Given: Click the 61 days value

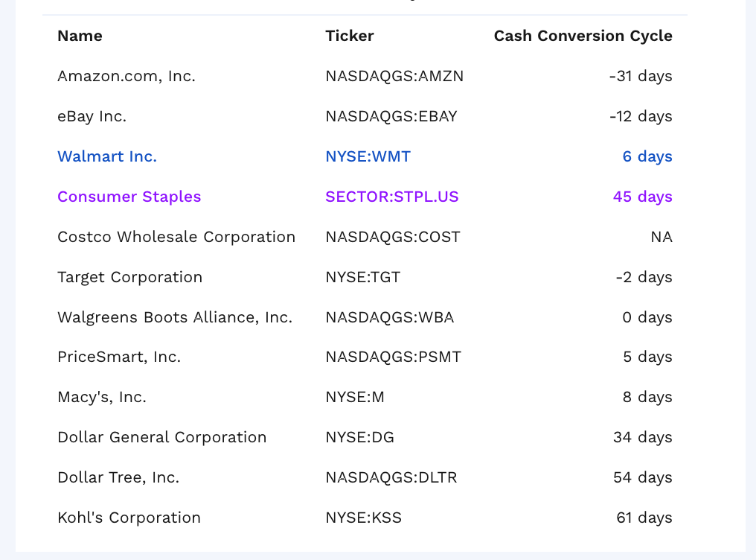Looking at the screenshot, I should (644, 518).
